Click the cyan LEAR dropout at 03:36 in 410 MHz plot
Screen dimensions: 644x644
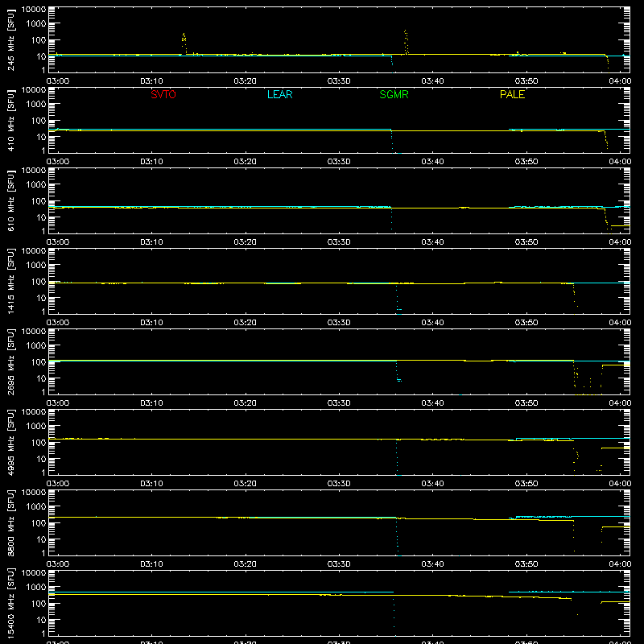[x=392, y=142]
